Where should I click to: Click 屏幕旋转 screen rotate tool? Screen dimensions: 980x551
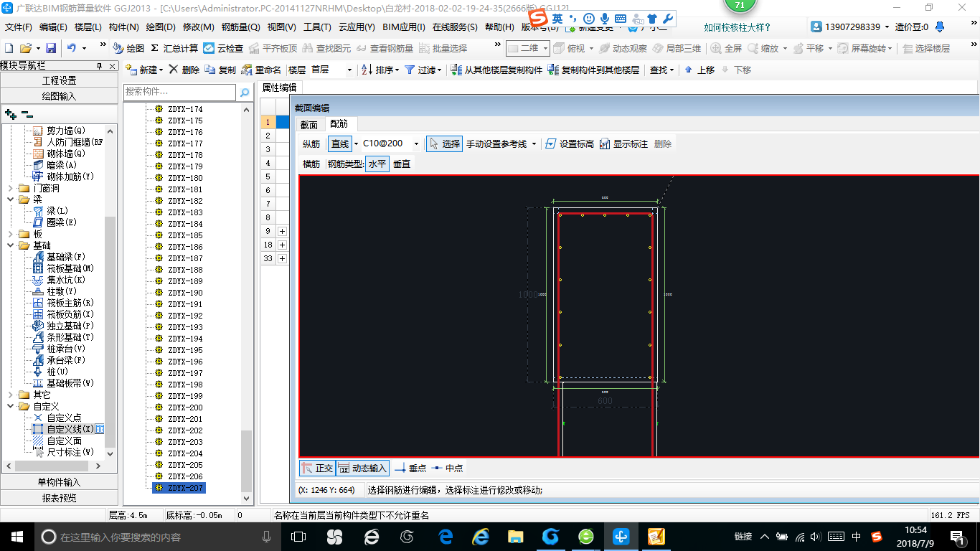(x=864, y=48)
